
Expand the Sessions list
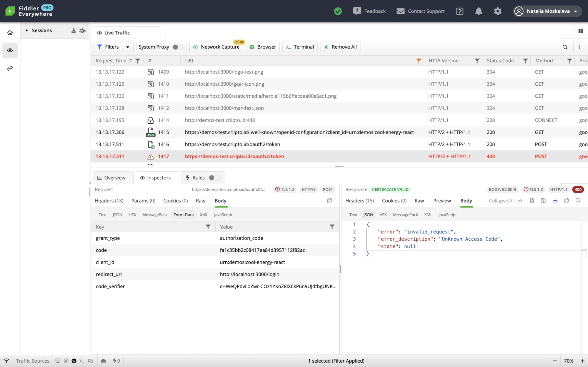(26, 30)
